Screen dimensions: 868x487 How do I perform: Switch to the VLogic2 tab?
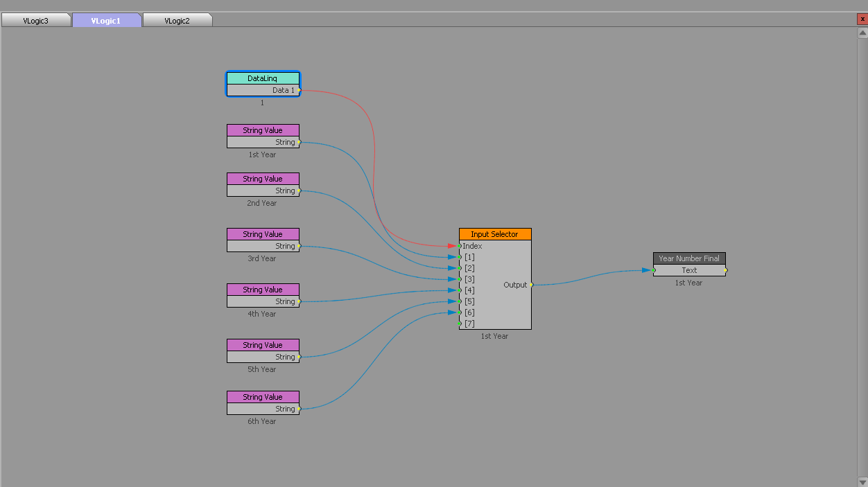177,20
